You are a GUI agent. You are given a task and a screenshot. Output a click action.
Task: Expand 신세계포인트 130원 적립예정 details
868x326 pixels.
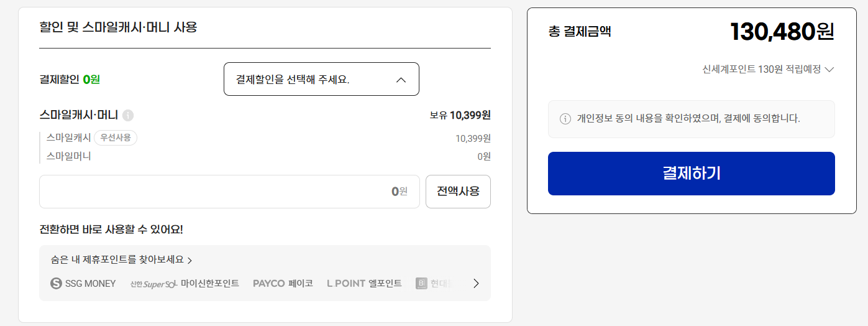pyautogui.click(x=768, y=69)
